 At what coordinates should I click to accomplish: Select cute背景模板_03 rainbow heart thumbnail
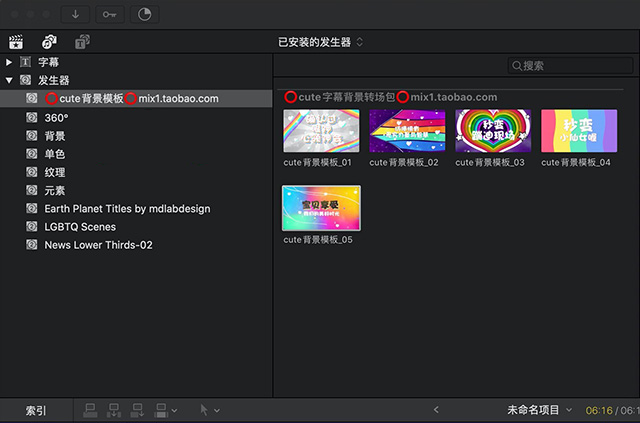493,131
